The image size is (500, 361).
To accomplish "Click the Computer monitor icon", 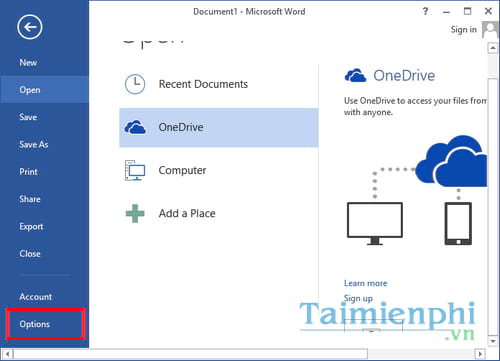I will click(135, 170).
